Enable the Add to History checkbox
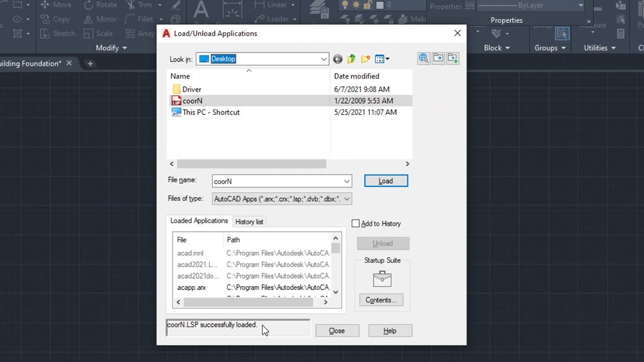This screenshot has height=362, width=644. click(x=356, y=224)
